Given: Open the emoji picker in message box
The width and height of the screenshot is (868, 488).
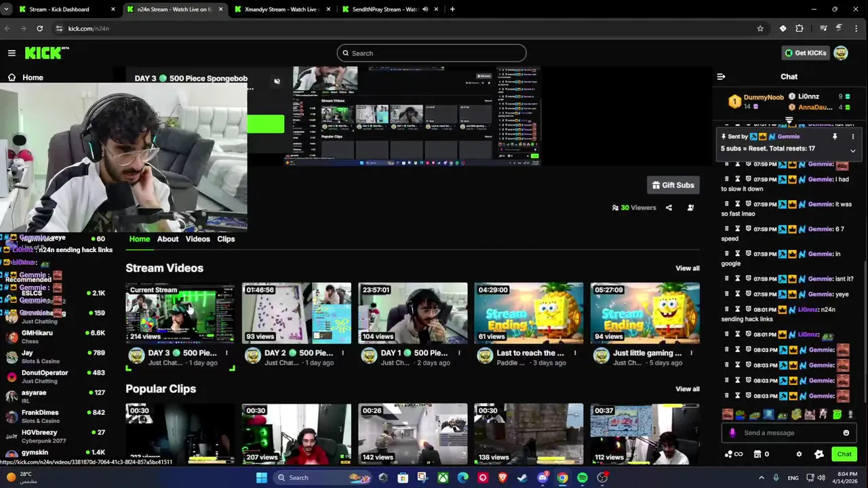Looking at the screenshot, I should coord(846,433).
